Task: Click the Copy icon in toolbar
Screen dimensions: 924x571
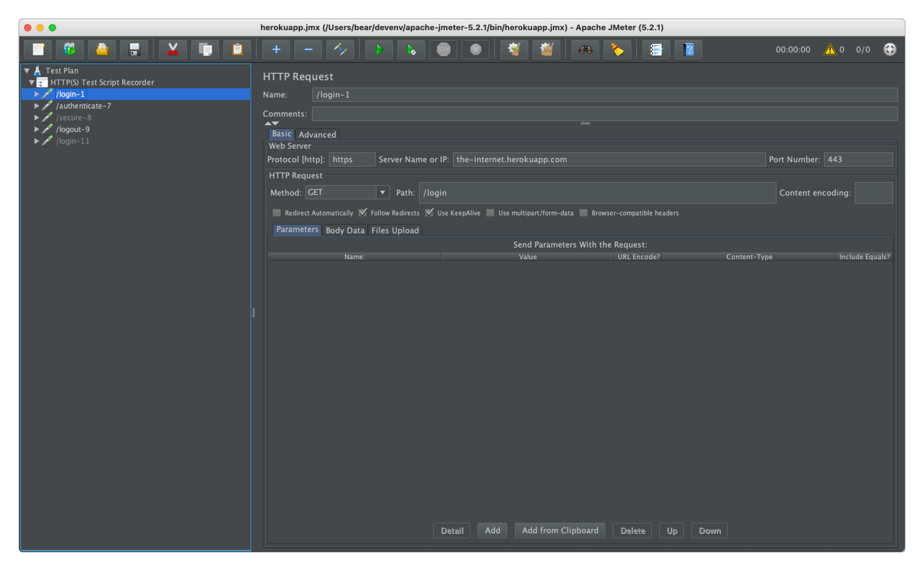Action: coord(205,49)
